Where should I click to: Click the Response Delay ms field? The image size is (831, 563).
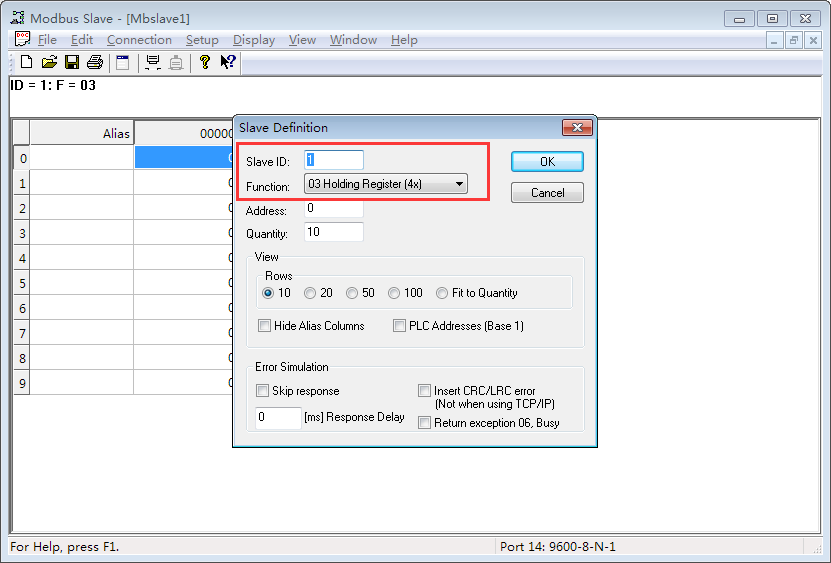[x=278, y=418]
